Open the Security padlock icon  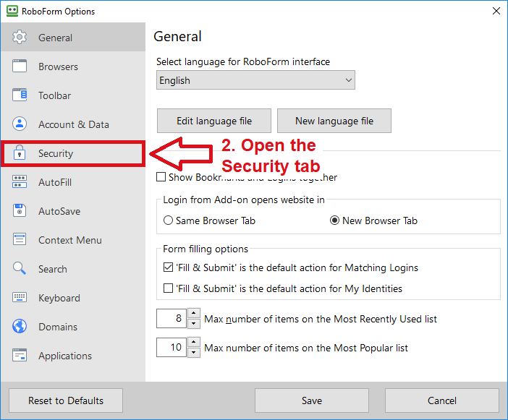(x=20, y=153)
